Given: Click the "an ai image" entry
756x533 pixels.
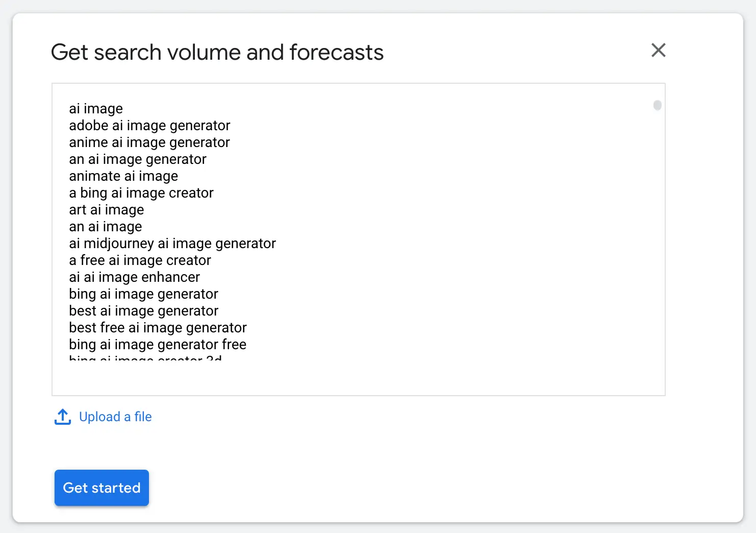Looking at the screenshot, I should tap(105, 226).
